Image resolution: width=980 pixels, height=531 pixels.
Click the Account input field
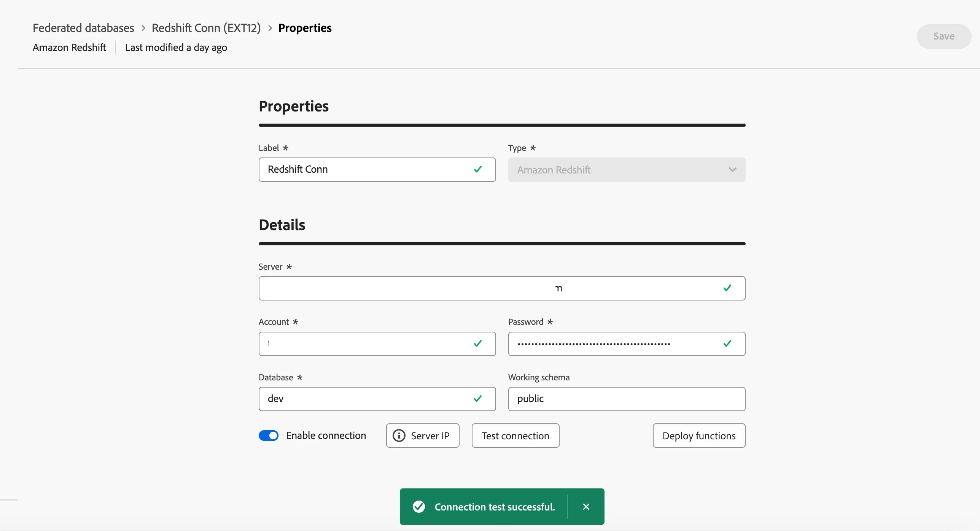[377, 344]
